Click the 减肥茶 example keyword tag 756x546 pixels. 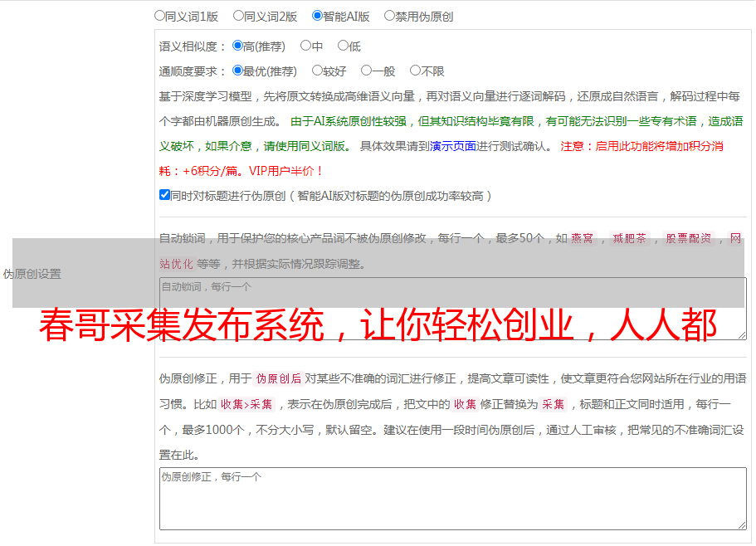pyautogui.click(x=629, y=238)
